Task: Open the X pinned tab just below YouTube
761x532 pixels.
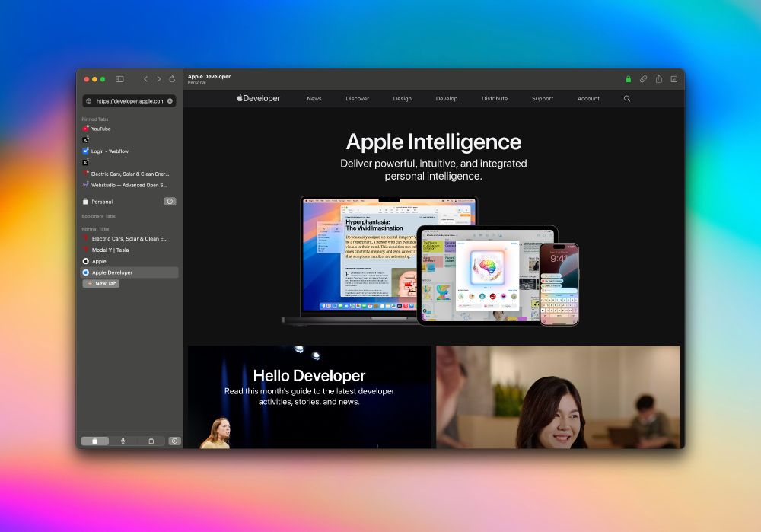Action: click(129, 140)
